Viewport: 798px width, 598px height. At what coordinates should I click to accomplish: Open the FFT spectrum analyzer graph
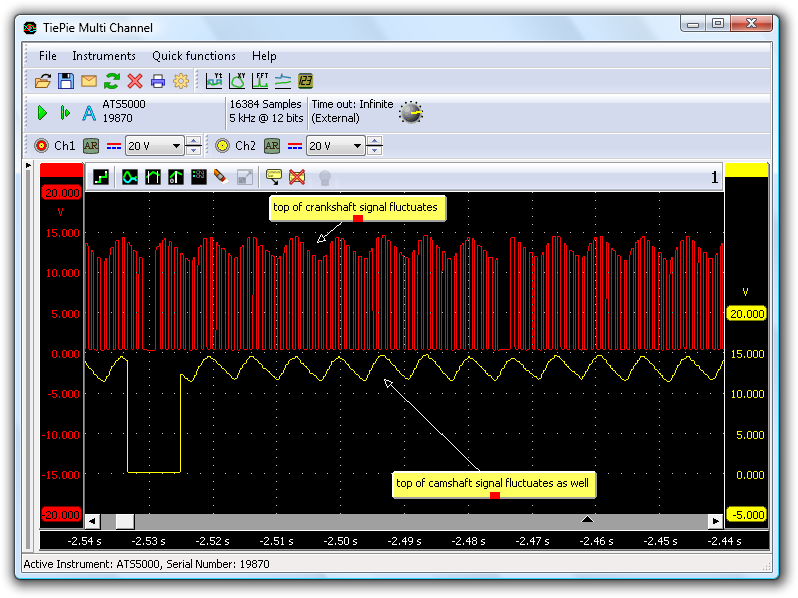point(261,81)
